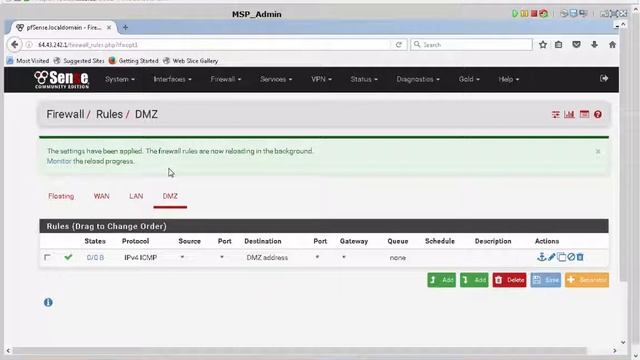Go to pfSense dashboard via the logo
The image size is (640, 360).
click(61, 80)
